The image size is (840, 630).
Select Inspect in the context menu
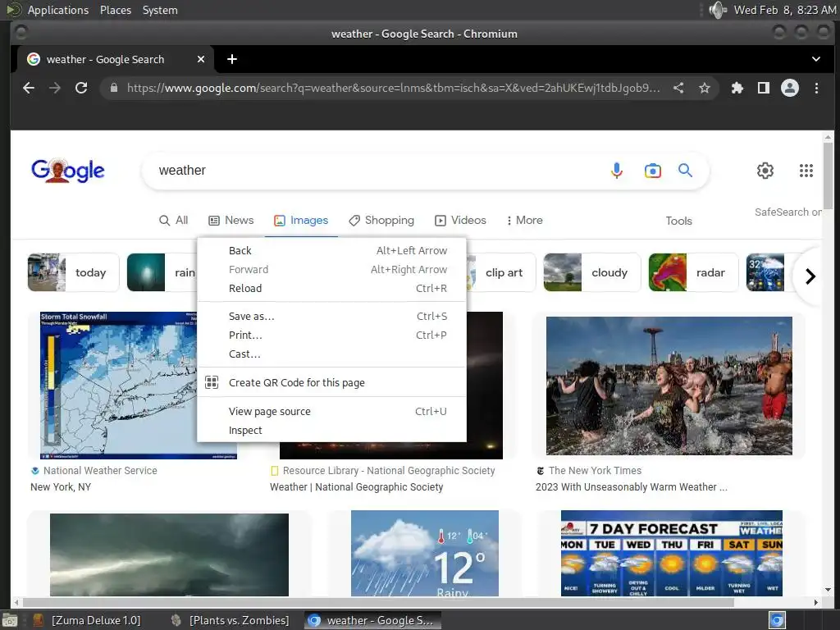click(331, 430)
